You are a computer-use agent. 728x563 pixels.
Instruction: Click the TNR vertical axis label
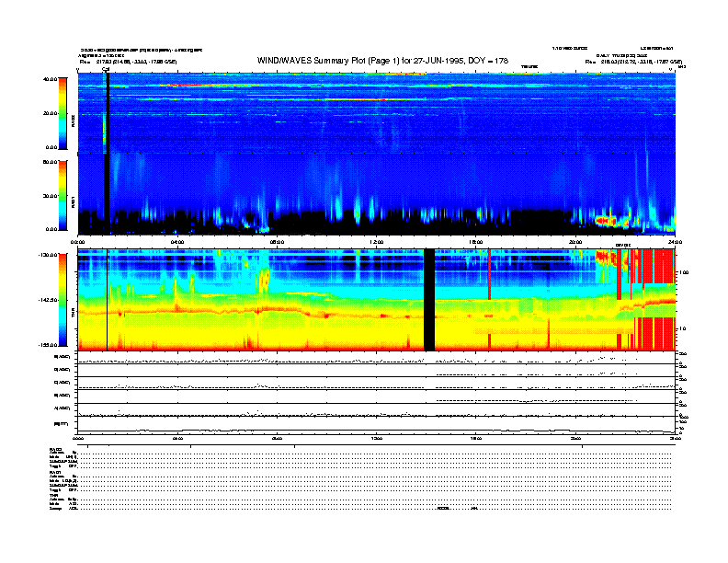point(73,314)
